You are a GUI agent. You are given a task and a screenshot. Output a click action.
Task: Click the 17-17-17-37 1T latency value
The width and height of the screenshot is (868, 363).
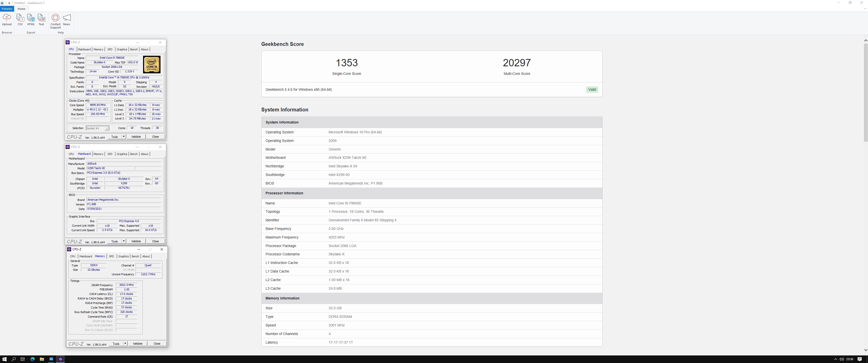341,343
